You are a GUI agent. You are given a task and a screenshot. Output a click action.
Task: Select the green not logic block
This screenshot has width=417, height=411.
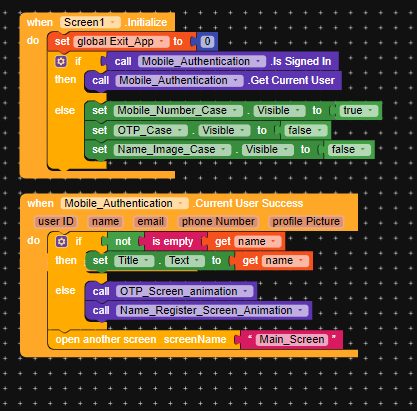(123, 242)
